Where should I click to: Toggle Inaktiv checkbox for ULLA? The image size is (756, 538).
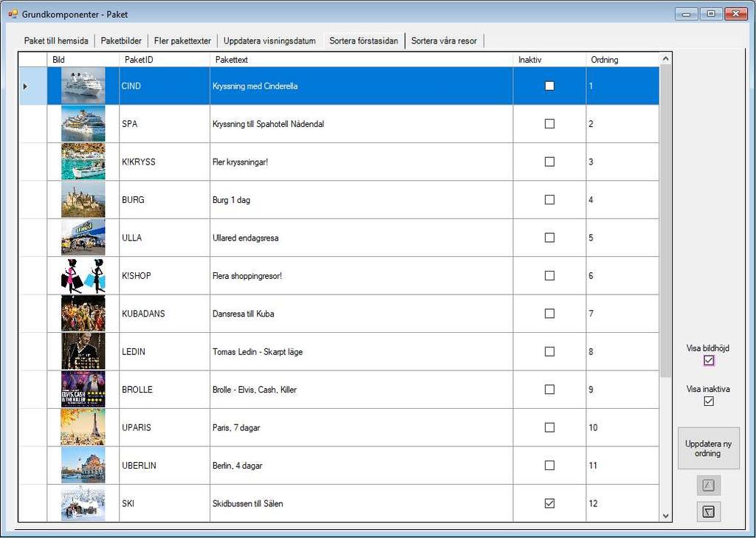549,238
